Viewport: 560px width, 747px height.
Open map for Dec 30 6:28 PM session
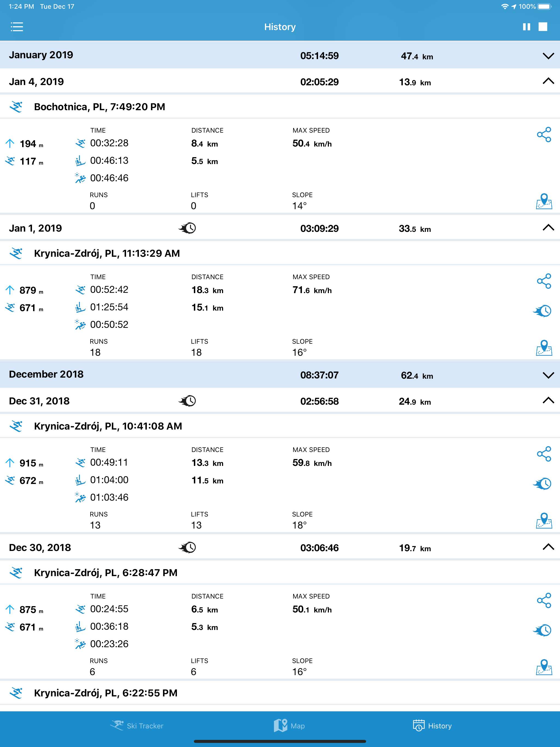click(544, 667)
